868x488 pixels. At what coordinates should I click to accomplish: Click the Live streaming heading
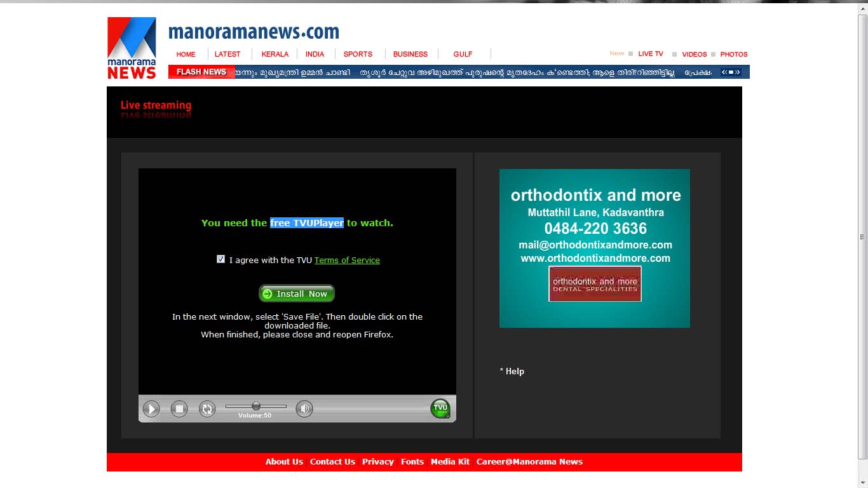point(156,105)
